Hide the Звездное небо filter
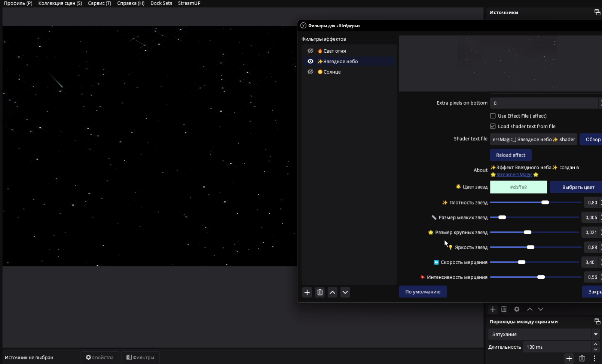This screenshot has height=364, width=602. tap(311, 61)
